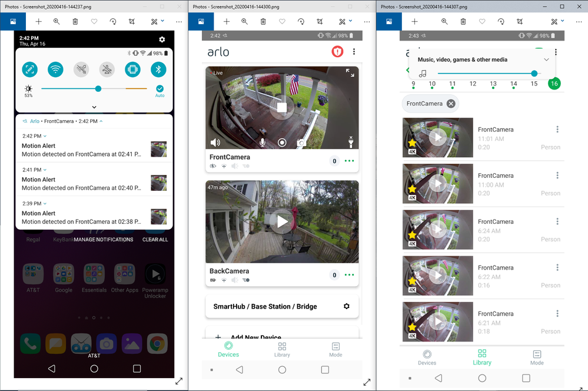Select day 13 in library calendar
Image resolution: width=588 pixels, height=391 pixels.
493,84
